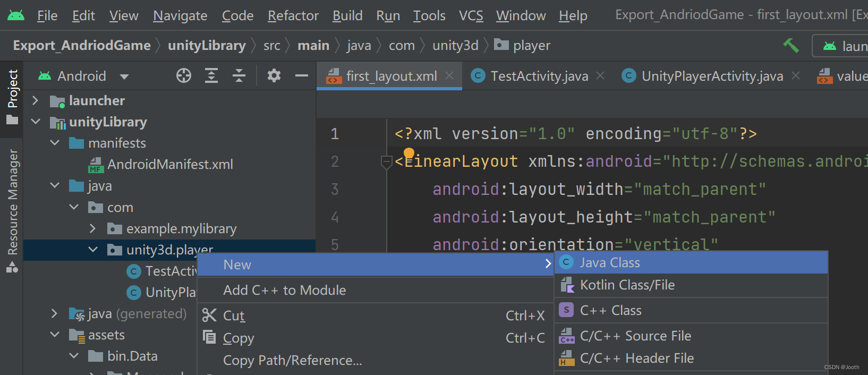
Task: Click the fold marker beside LinearLayout line
Action: (387, 162)
